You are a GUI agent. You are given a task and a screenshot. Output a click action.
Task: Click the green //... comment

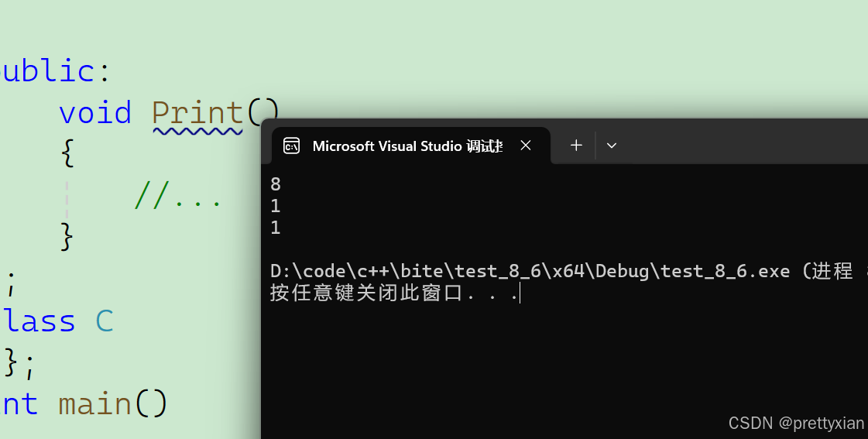[178, 197]
